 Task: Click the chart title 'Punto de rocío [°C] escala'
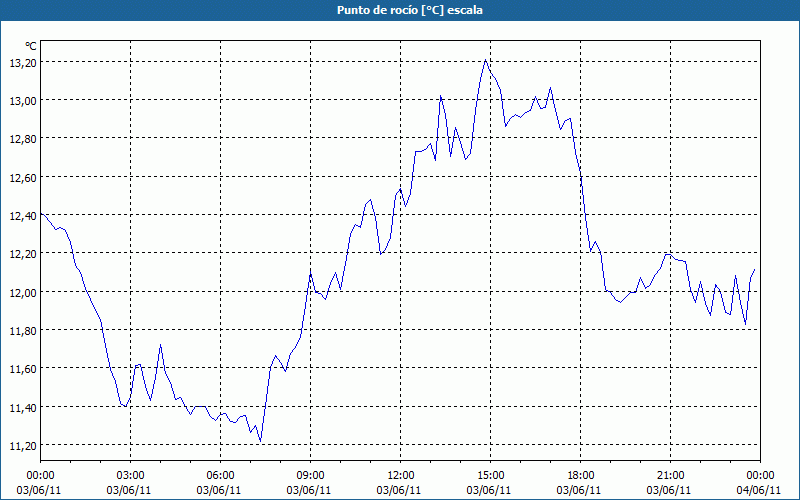399,10
